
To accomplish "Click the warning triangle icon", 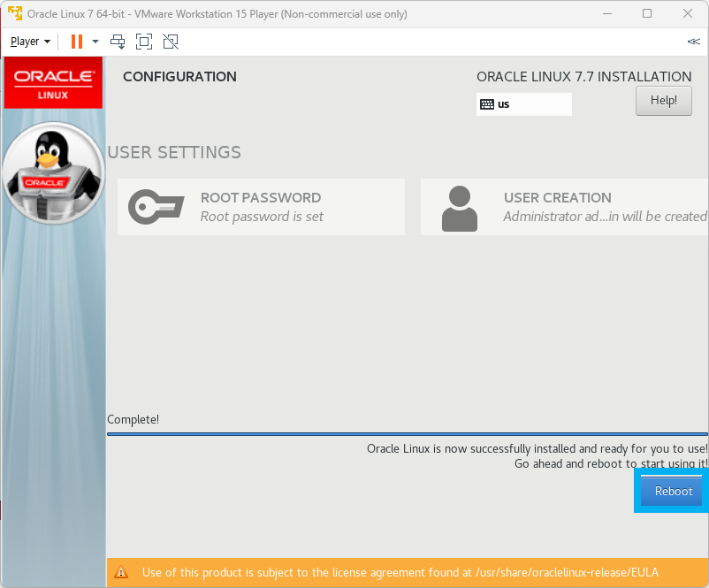I will coord(121,572).
